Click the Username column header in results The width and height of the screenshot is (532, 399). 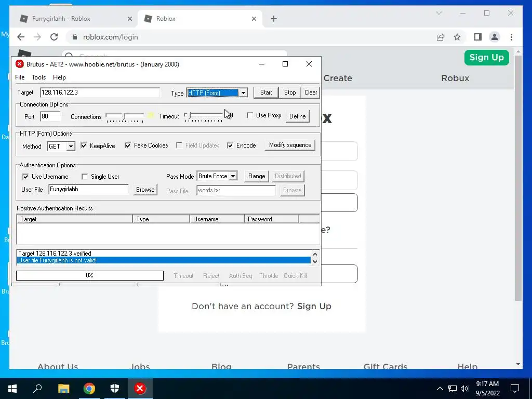click(x=217, y=219)
